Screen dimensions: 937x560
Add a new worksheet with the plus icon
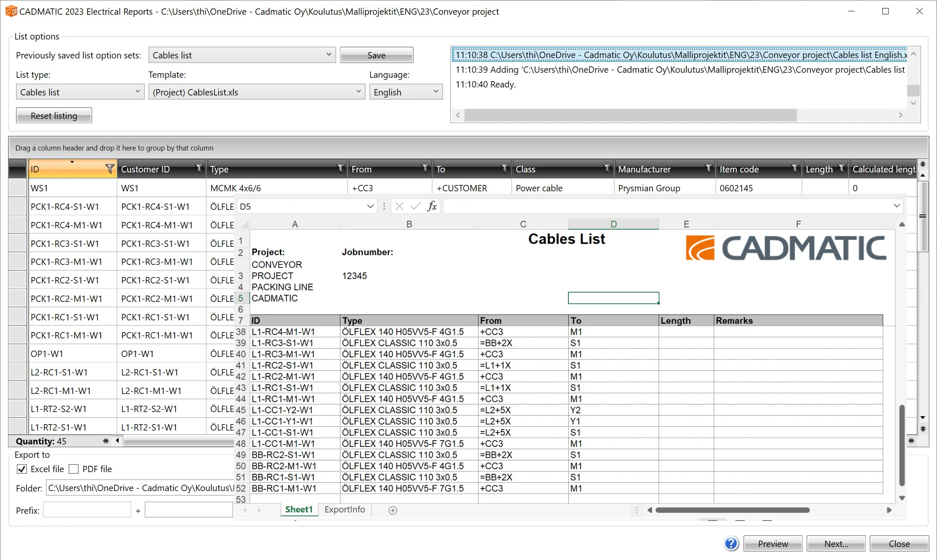pos(393,510)
